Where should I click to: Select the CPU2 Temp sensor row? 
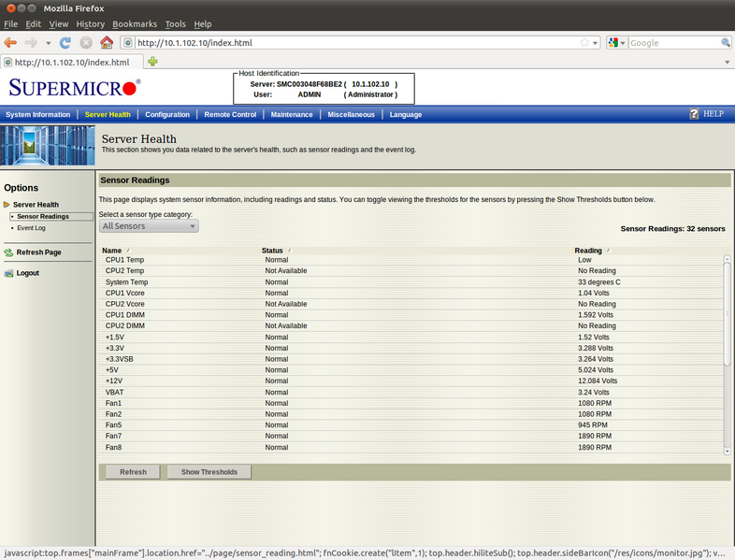(x=412, y=271)
